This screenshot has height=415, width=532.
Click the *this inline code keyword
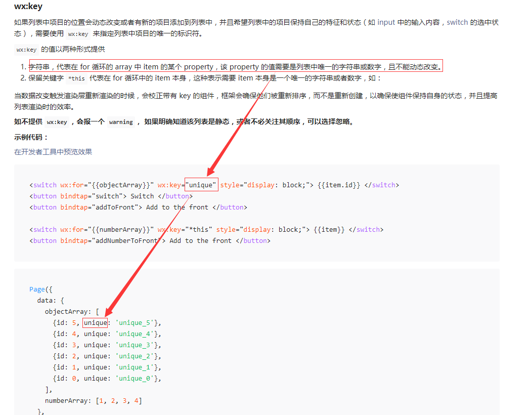(x=76, y=78)
